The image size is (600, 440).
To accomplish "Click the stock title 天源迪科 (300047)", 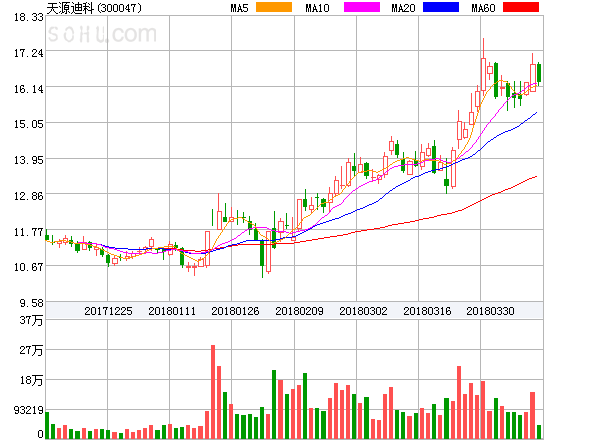I will (x=94, y=8).
